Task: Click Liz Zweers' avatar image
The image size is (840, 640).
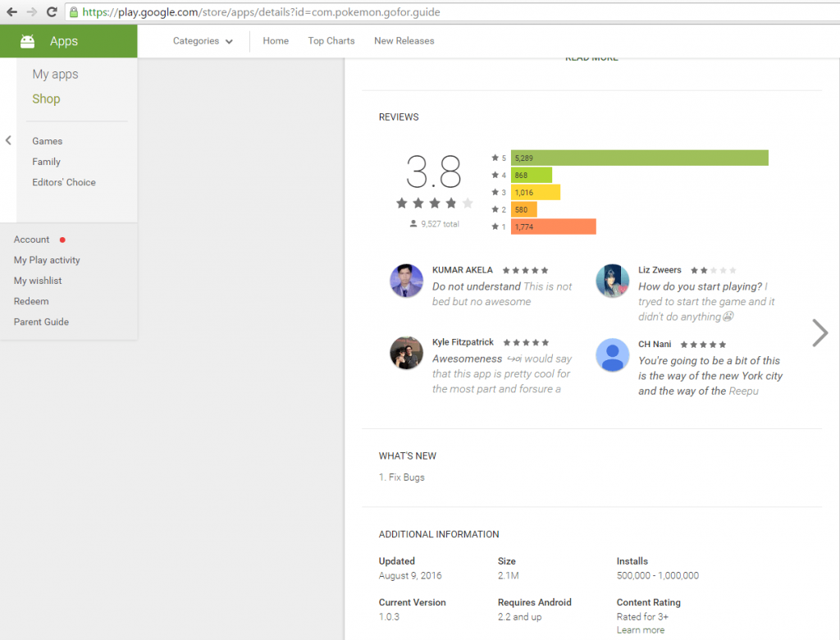Action: (612, 281)
